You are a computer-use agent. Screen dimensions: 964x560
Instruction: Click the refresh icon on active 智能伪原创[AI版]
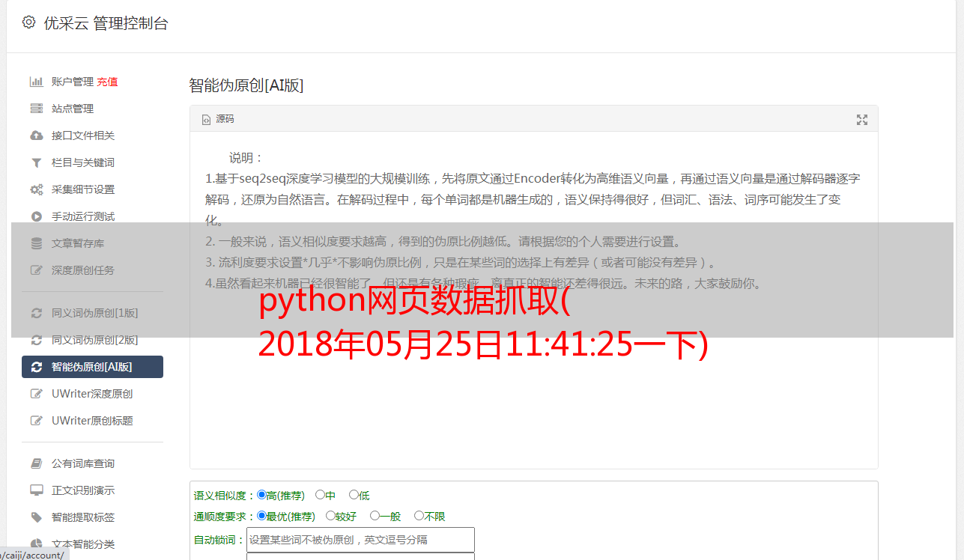tap(36, 367)
